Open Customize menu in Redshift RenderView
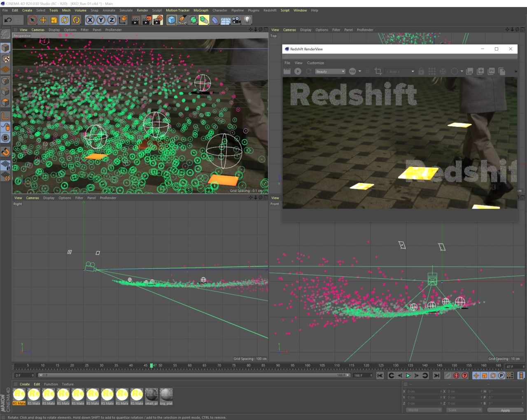 (x=315, y=63)
